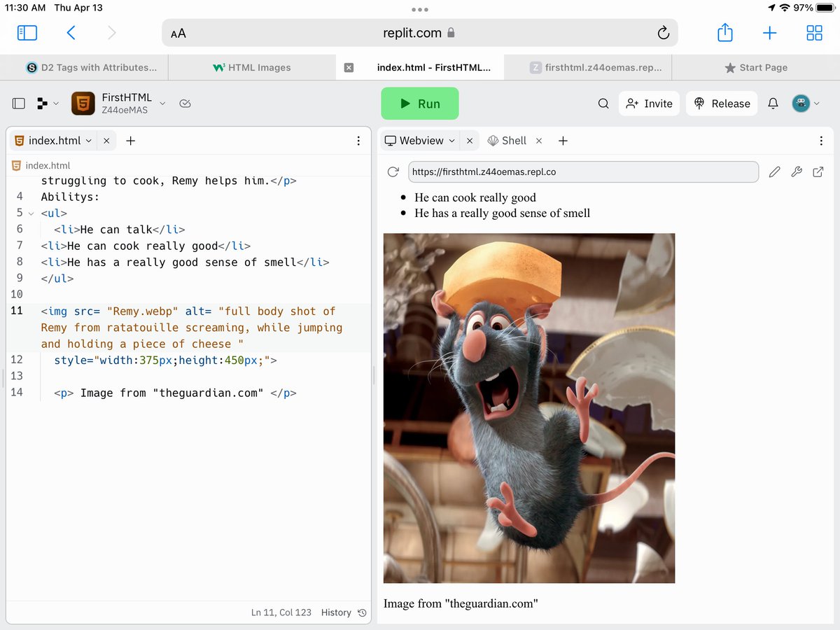Open Webview pane options menu
The height and width of the screenshot is (630, 840).
coord(821,141)
